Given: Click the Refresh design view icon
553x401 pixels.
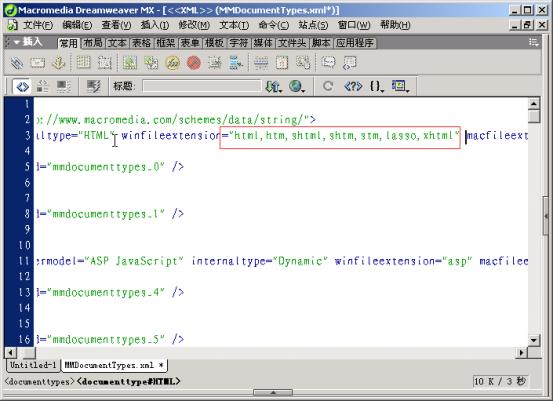Looking at the screenshot, I should [x=328, y=86].
